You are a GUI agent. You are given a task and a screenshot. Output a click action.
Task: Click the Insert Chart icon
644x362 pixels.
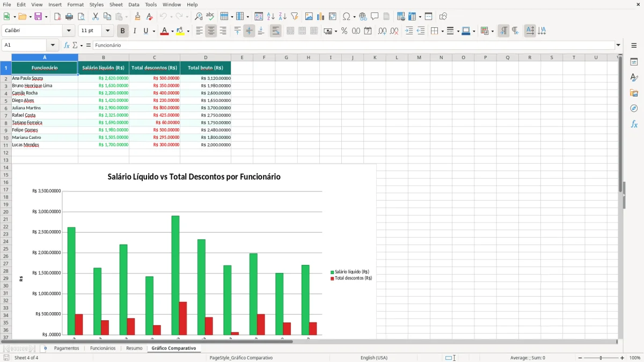pos(321,17)
